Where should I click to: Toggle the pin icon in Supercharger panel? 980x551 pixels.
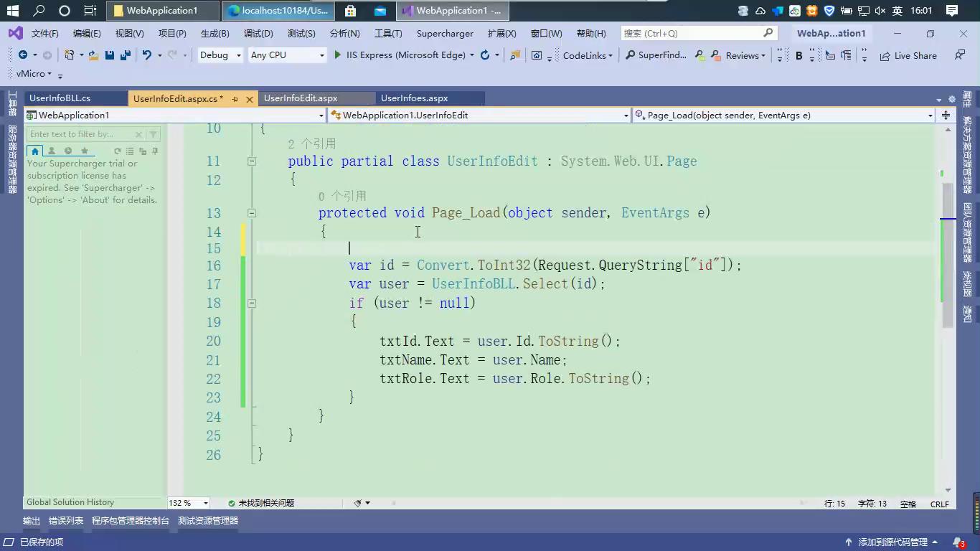[x=155, y=151]
